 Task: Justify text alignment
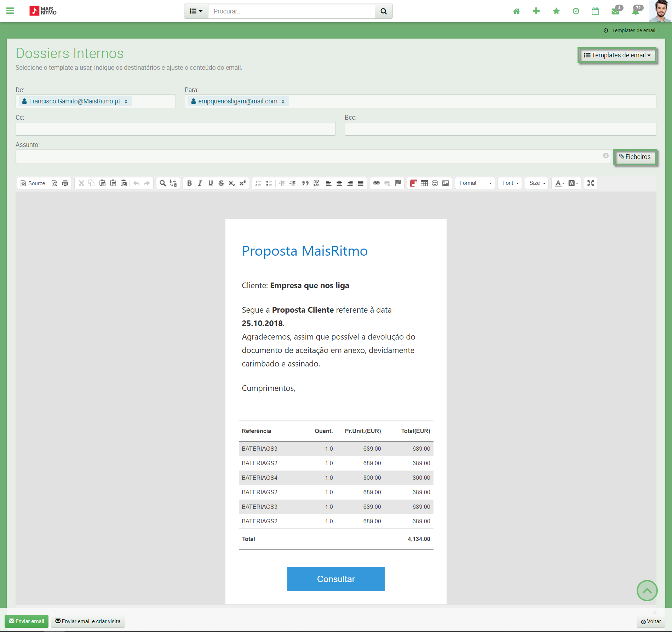click(360, 183)
